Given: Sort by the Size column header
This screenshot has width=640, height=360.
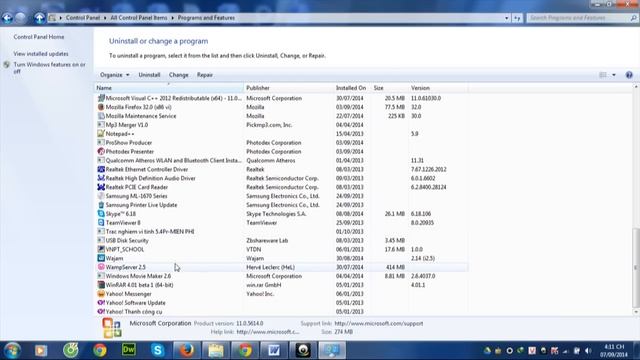Looking at the screenshot, I should coord(390,88).
